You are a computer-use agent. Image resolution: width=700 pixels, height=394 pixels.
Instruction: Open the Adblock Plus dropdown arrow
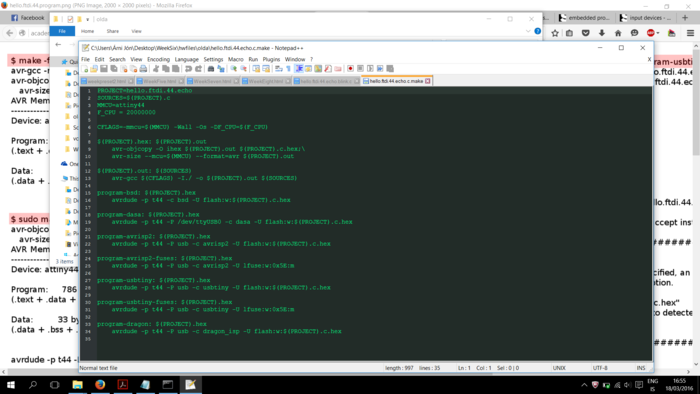point(658,33)
